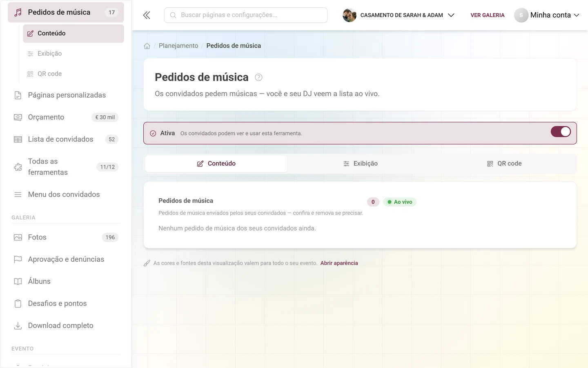Click the puzzle icon for Todas as ferramentas
Image resolution: width=588 pixels, height=368 pixels.
(x=18, y=167)
